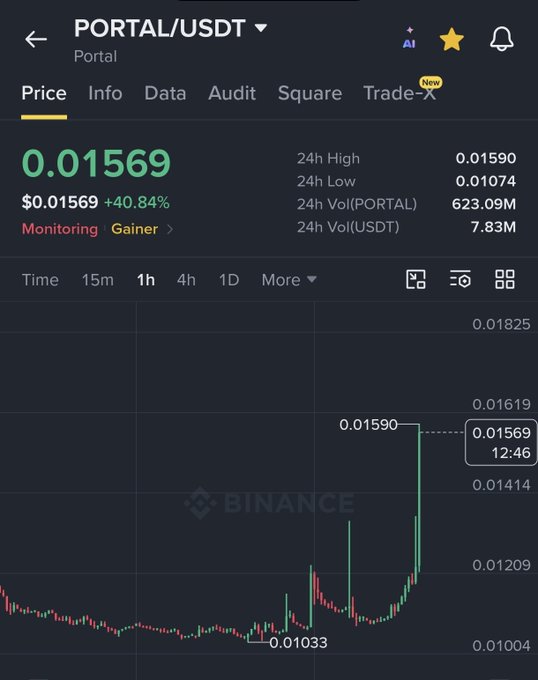Switch to the Price tab
The image size is (538, 680).
(x=44, y=93)
